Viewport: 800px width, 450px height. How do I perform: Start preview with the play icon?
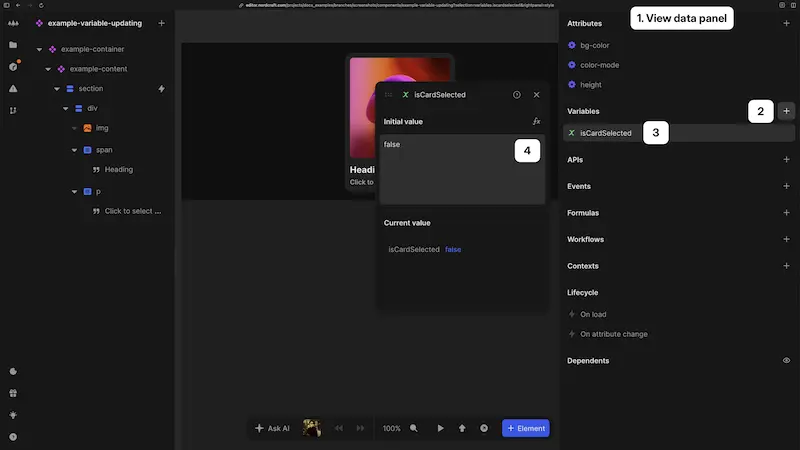[440, 429]
